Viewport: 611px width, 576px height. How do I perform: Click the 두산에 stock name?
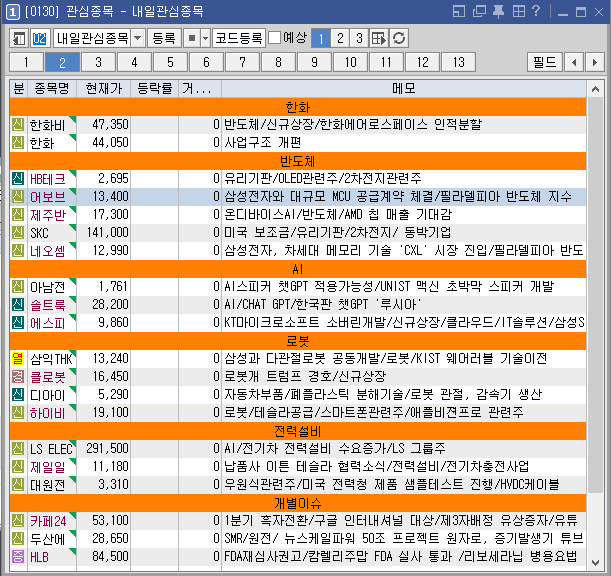48,539
